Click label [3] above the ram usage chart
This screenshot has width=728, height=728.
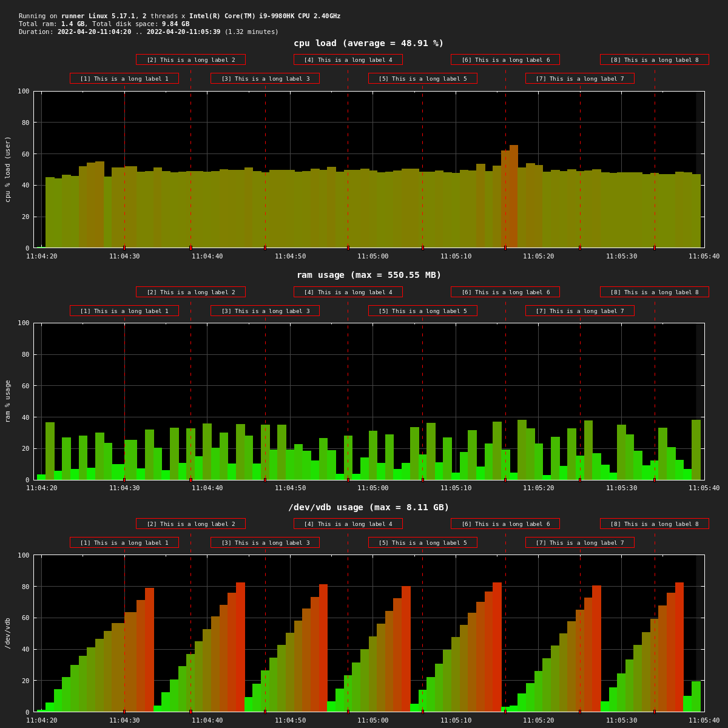(x=265, y=311)
